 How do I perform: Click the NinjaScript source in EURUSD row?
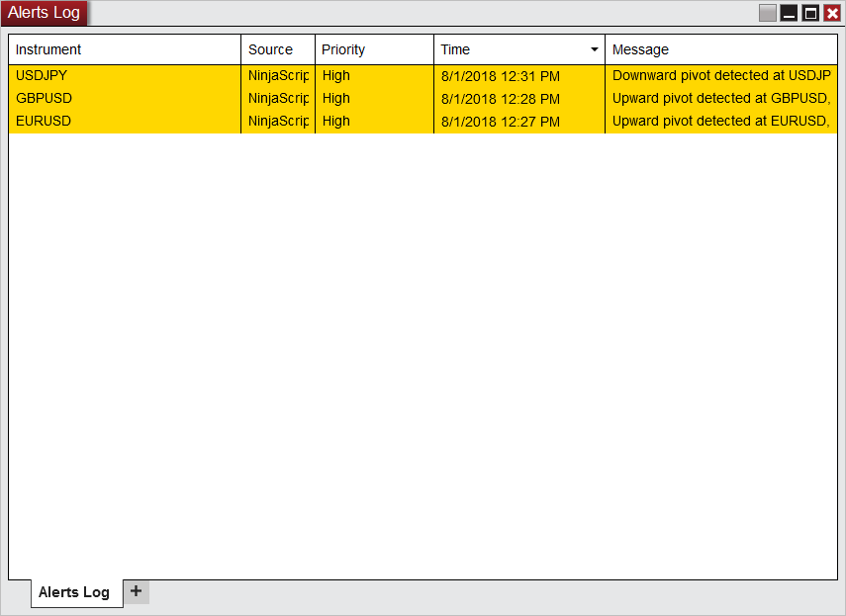coord(278,122)
